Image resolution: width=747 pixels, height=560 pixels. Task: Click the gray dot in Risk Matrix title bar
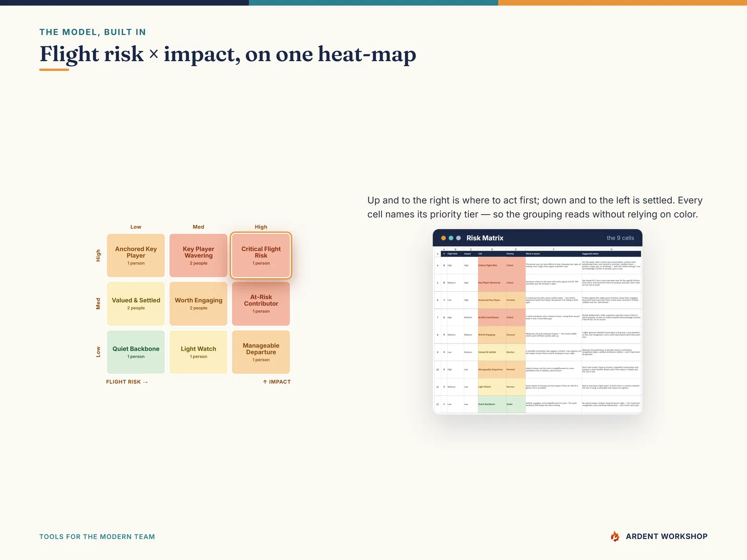click(458, 238)
